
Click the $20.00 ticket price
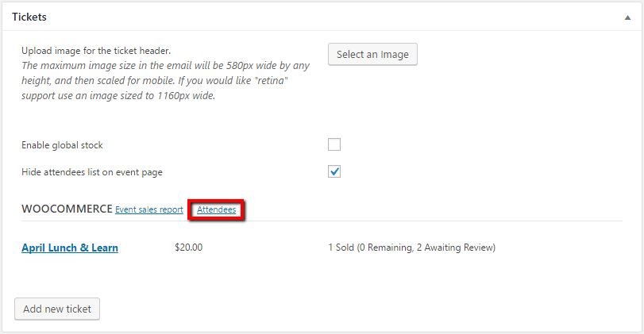[188, 248]
